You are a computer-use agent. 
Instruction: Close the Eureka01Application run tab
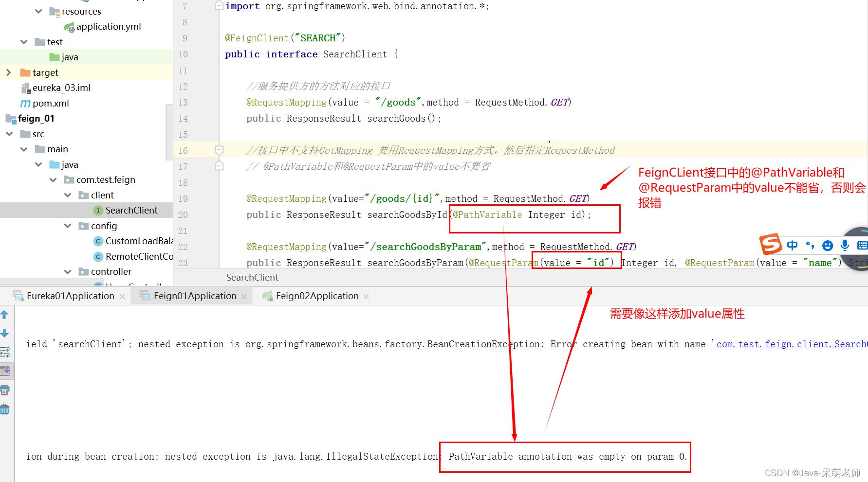point(122,297)
